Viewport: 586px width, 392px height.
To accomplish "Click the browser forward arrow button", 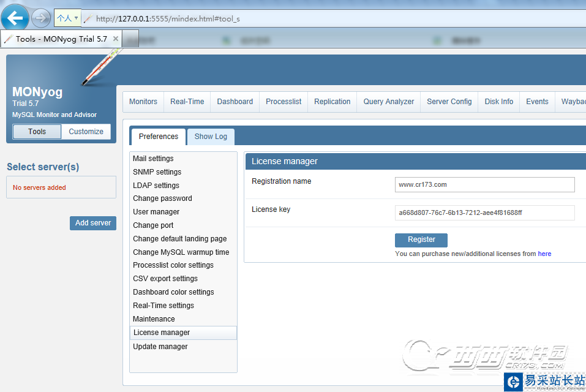I will (40, 18).
